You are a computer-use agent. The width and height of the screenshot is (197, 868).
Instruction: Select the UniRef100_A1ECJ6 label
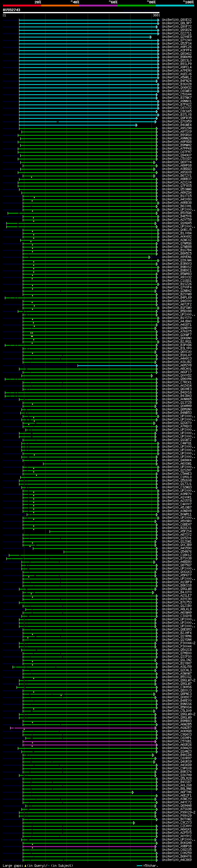[177, 74]
